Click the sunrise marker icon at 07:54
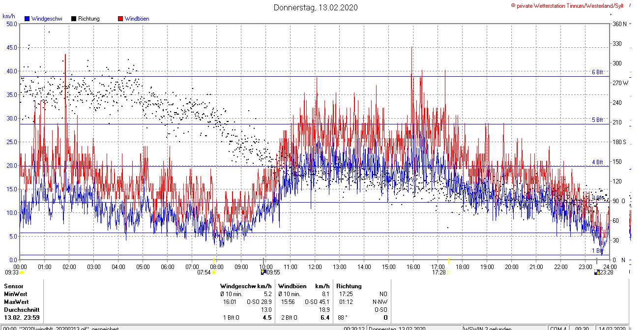This screenshot has width=644, height=330. 214,272
